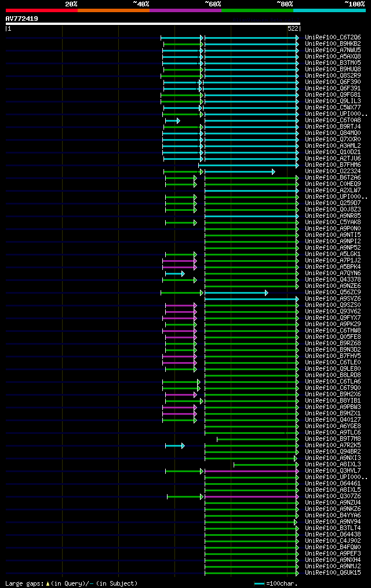Click the white query sequence bar

(152, 24)
